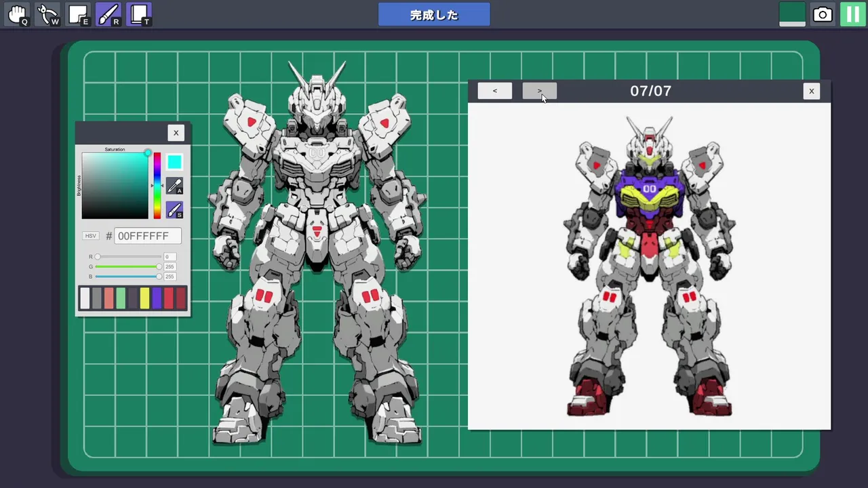Viewport: 868px width, 488px height.
Task: Close the reference image window
Action: click(811, 91)
